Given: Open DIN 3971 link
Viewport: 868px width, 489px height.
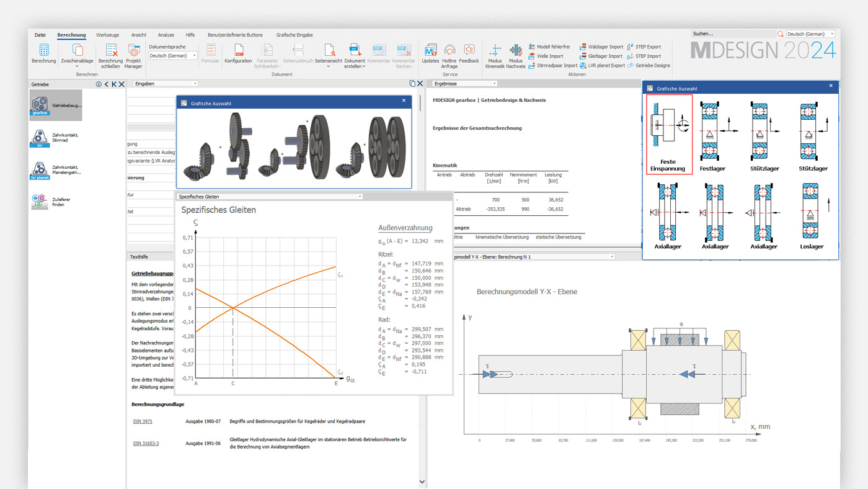Looking at the screenshot, I should coord(143,421).
